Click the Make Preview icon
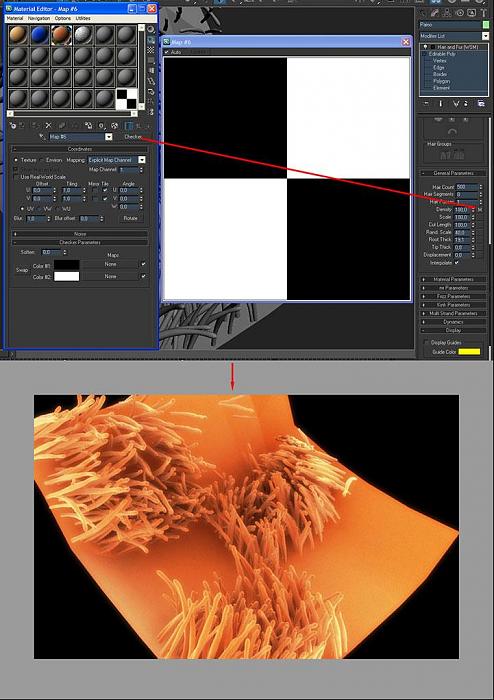The width and height of the screenshot is (494, 700). pos(151,81)
